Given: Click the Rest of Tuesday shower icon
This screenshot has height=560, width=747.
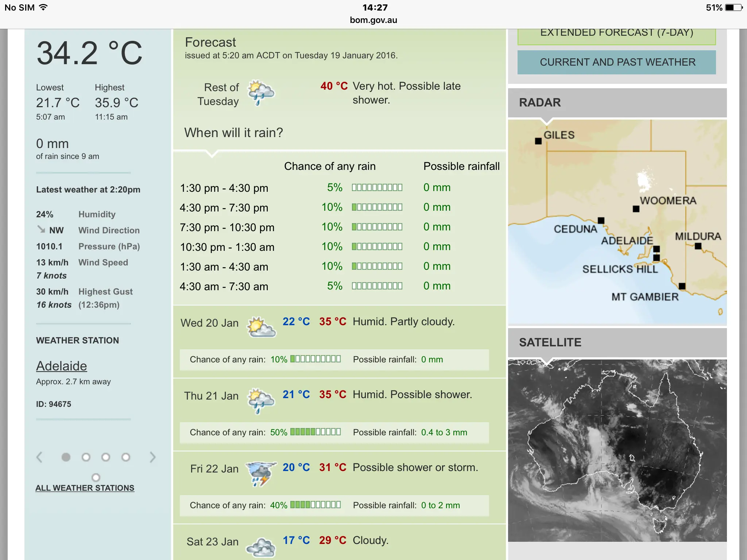Looking at the screenshot, I should click(x=260, y=93).
